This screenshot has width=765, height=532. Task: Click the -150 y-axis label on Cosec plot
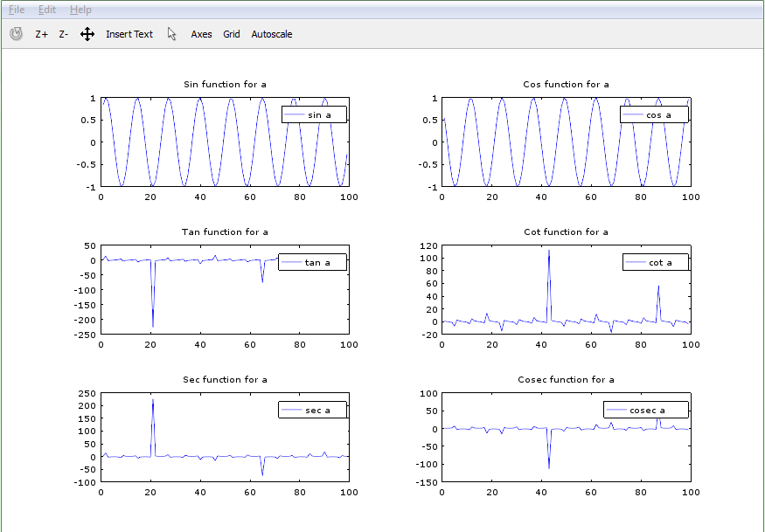tap(426, 482)
